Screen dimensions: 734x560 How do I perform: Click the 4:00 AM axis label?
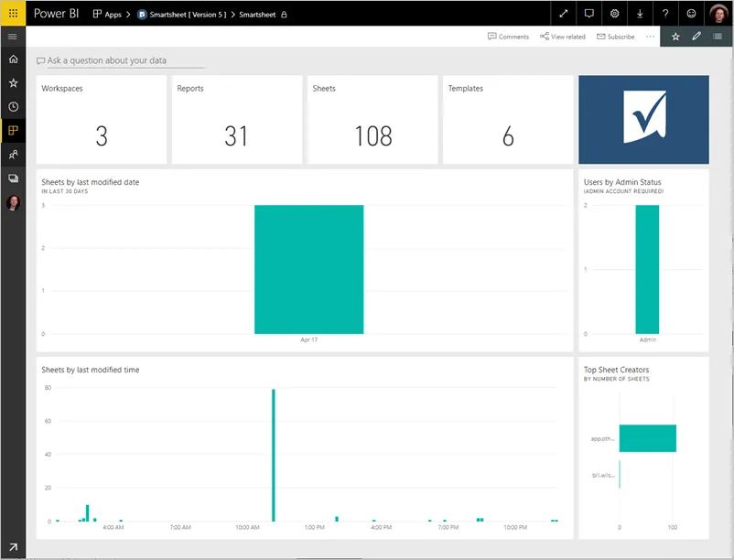click(113, 527)
